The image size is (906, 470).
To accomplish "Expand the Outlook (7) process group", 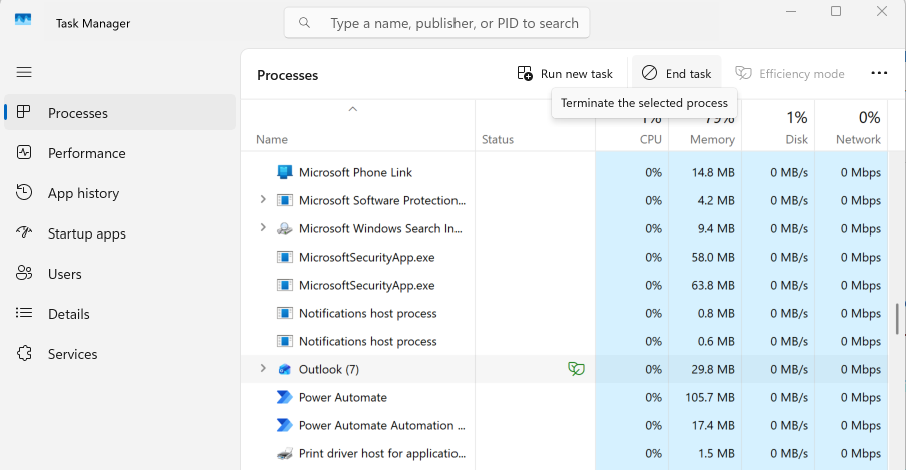I will 263,369.
